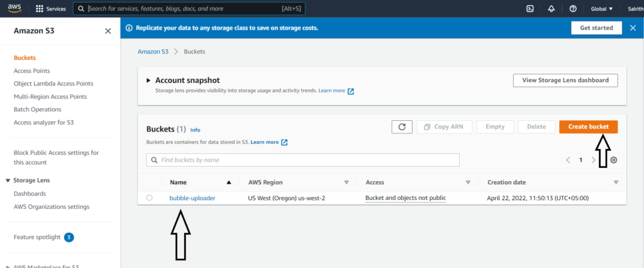Click the Amazon S3 breadcrumb link
The width and height of the screenshot is (644, 268).
click(153, 52)
